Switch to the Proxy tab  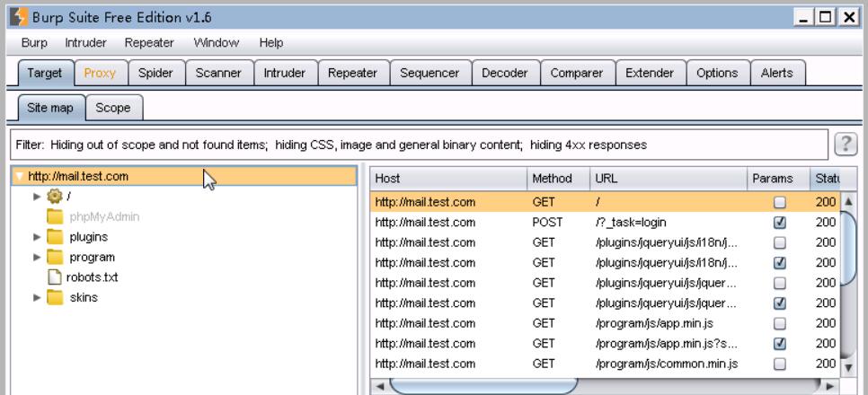coord(101,73)
